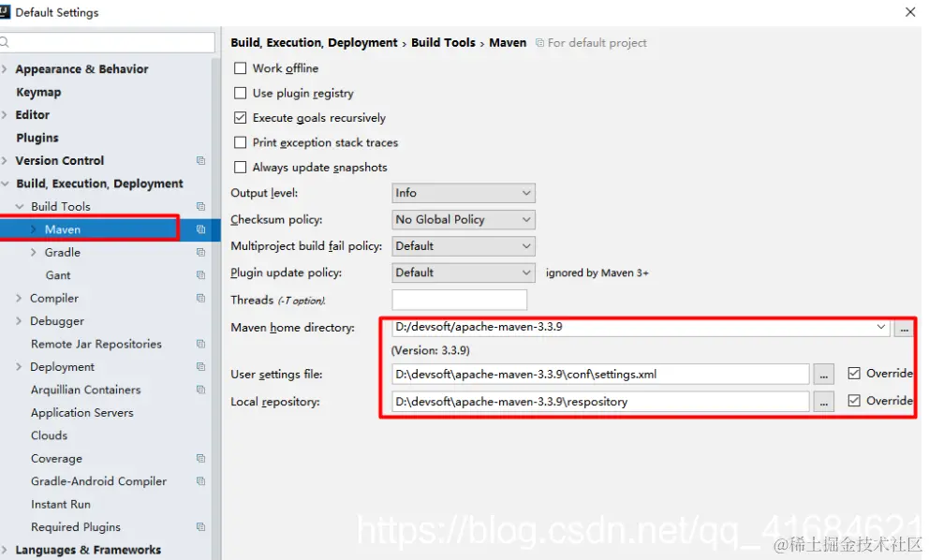
Task: Click the project-level icon beside Maven
Action: [200, 229]
